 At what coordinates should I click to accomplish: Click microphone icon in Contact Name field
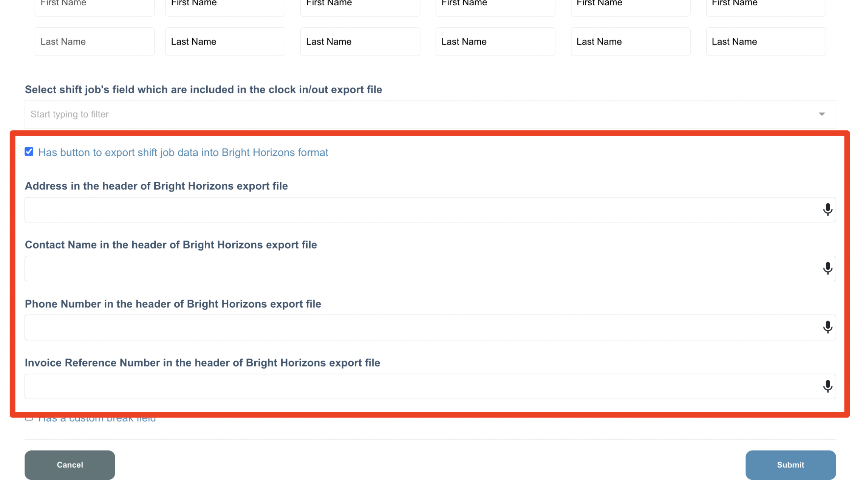[827, 268]
